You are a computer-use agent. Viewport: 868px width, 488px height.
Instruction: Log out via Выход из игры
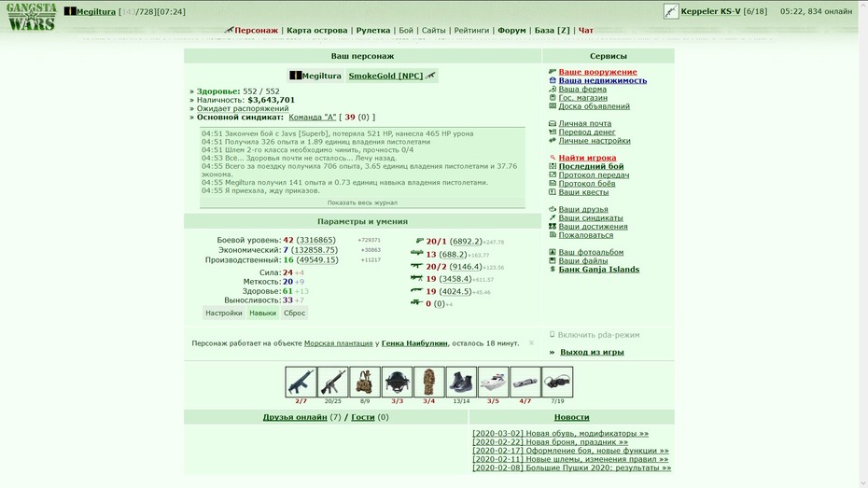coord(592,352)
